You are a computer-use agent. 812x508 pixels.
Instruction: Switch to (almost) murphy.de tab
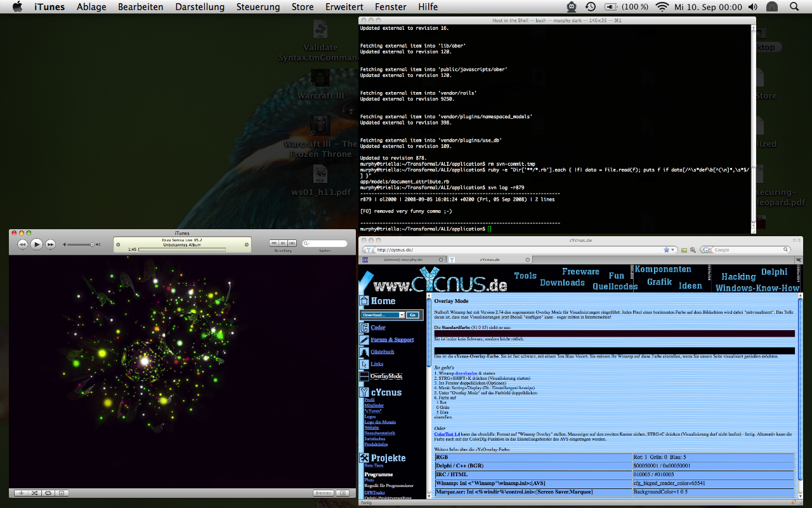click(403, 260)
